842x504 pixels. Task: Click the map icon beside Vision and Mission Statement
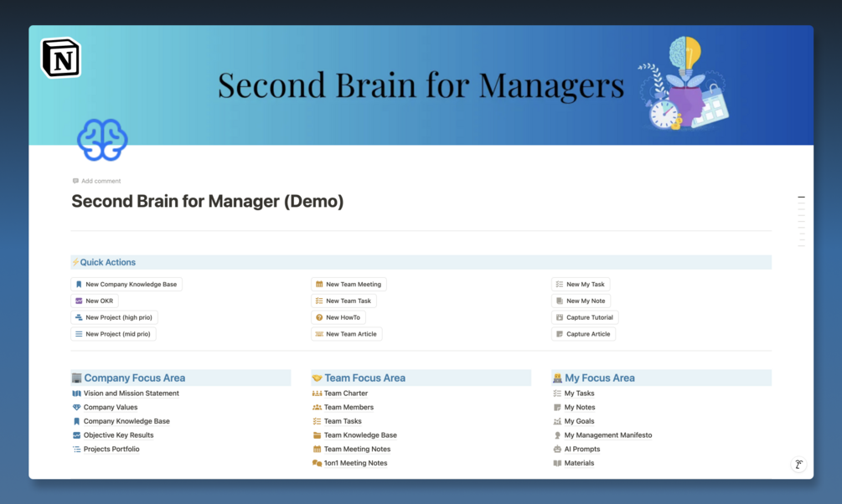click(x=77, y=393)
